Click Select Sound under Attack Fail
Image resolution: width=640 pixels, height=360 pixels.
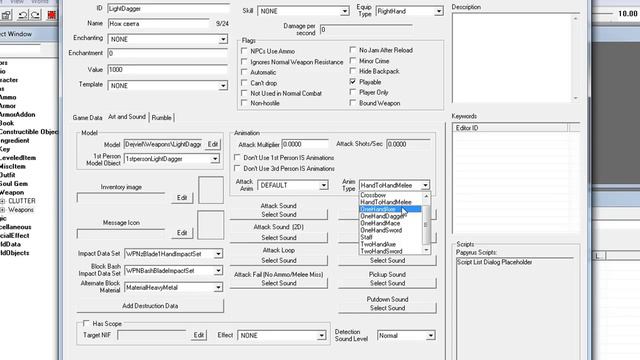(x=279, y=283)
